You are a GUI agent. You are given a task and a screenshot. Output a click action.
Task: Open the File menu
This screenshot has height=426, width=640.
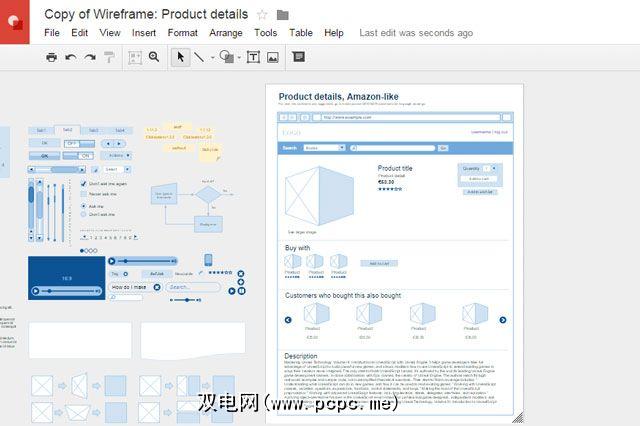[52, 33]
